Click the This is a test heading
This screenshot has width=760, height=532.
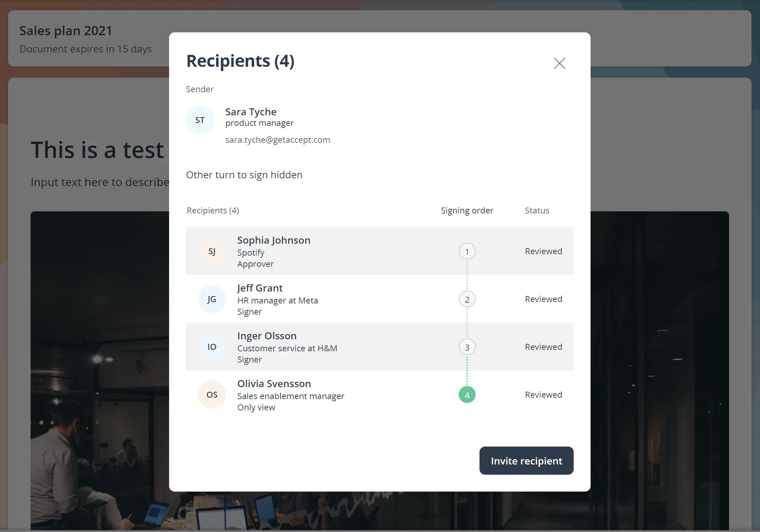97,150
